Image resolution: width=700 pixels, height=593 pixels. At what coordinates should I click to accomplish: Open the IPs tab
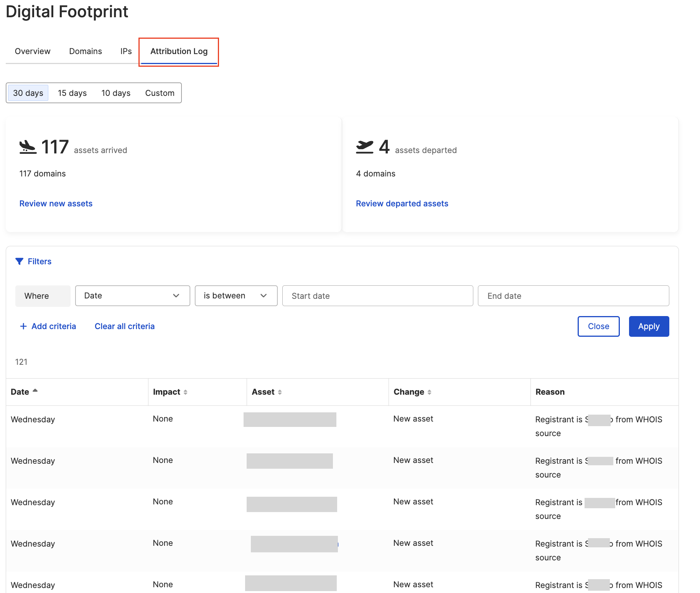pyautogui.click(x=125, y=51)
